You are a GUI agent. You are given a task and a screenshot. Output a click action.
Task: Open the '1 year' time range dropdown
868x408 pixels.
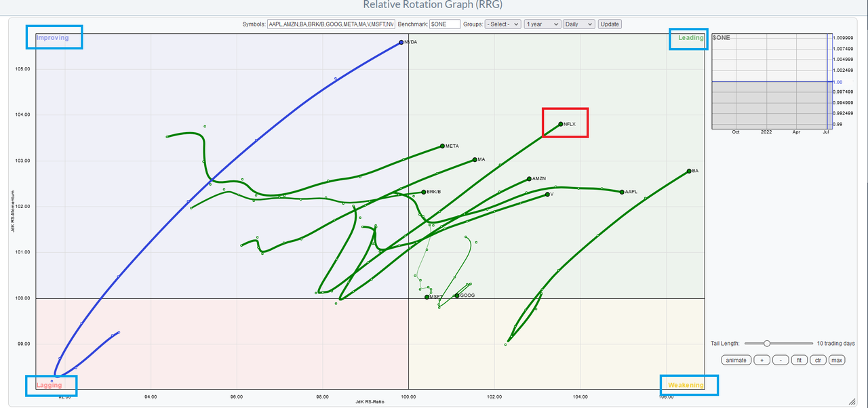pos(542,24)
